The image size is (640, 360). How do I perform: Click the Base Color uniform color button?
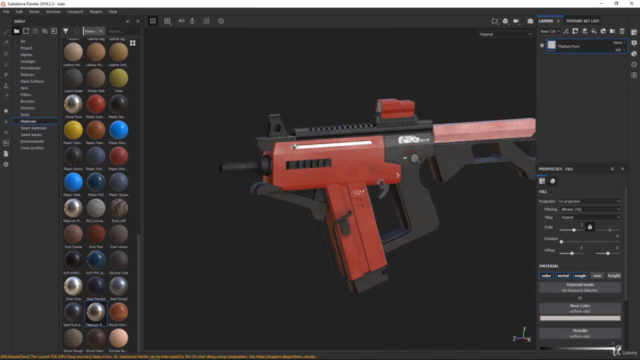click(580, 308)
